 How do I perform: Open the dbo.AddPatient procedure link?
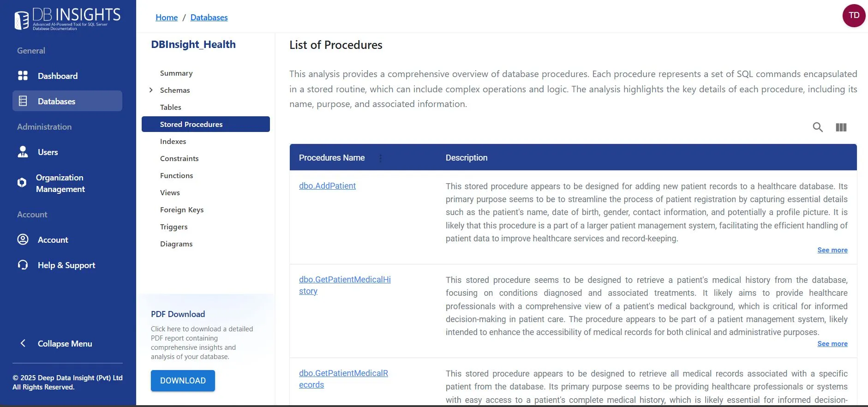coord(327,186)
